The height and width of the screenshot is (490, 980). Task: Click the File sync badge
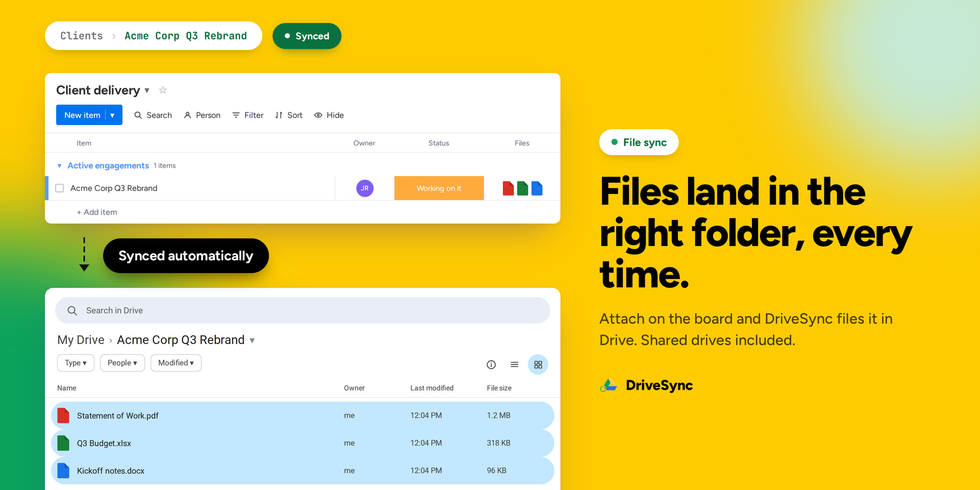[639, 142]
